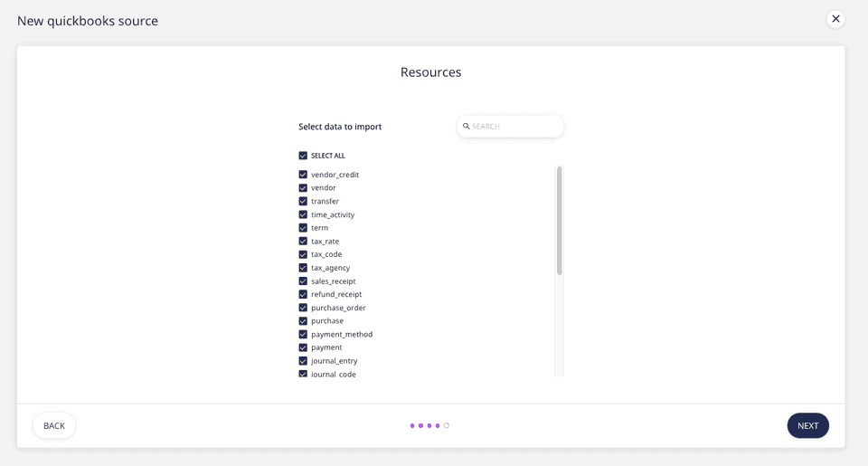Click the Back button
The image size is (868, 466).
(54, 425)
